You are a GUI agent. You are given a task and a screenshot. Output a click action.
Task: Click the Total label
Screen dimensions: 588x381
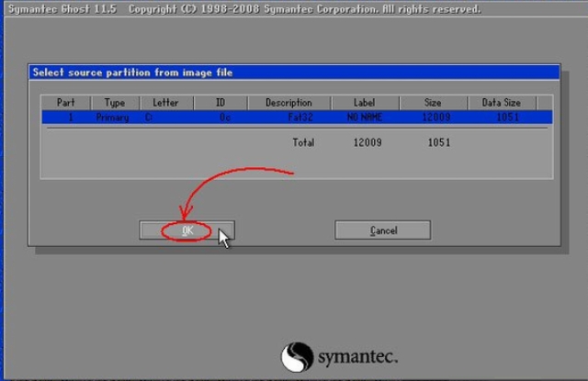[x=303, y=142]
